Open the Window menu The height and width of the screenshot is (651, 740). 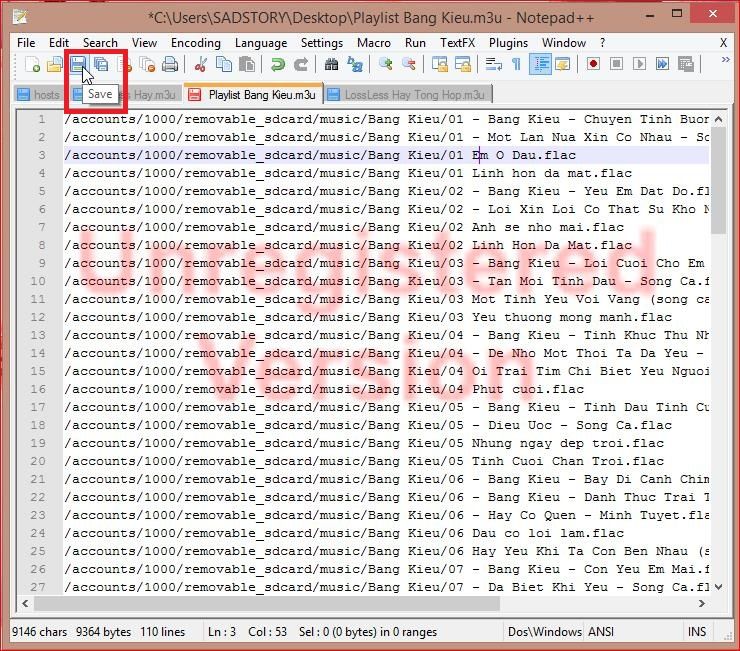coord(563,42)
